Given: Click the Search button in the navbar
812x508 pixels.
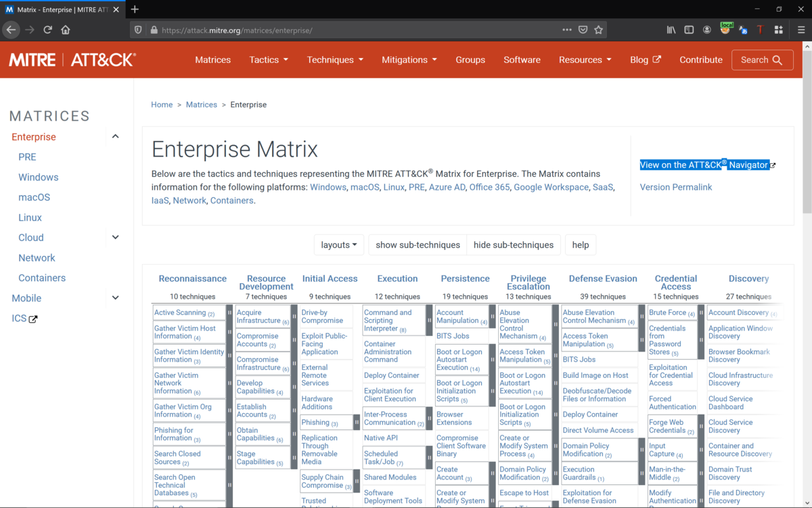Looking at the screenshot, I should pyautogui.click(x=762, y=60).
